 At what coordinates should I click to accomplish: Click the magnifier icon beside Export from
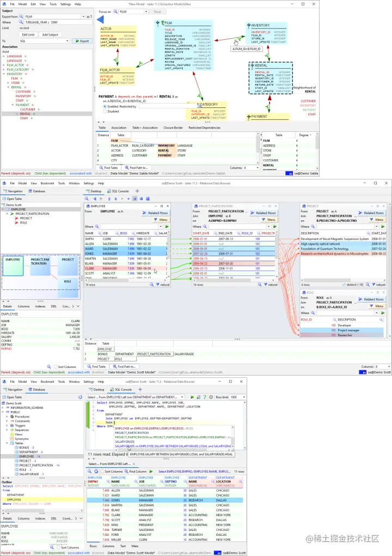(21, 17)
